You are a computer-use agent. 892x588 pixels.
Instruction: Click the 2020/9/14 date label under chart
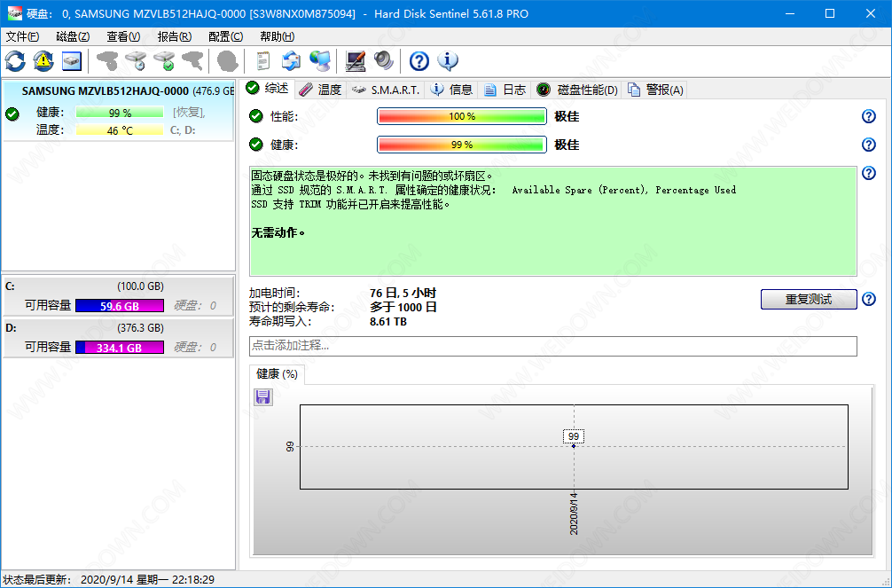(574, 513)
